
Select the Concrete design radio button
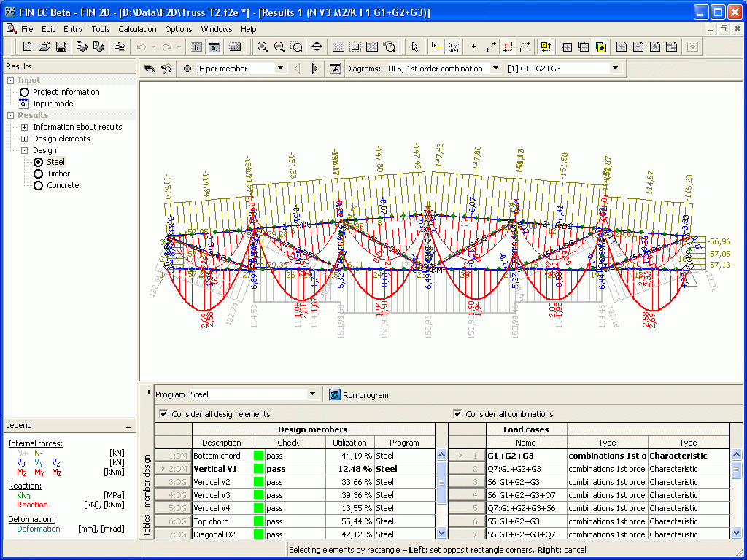(39, 185)
